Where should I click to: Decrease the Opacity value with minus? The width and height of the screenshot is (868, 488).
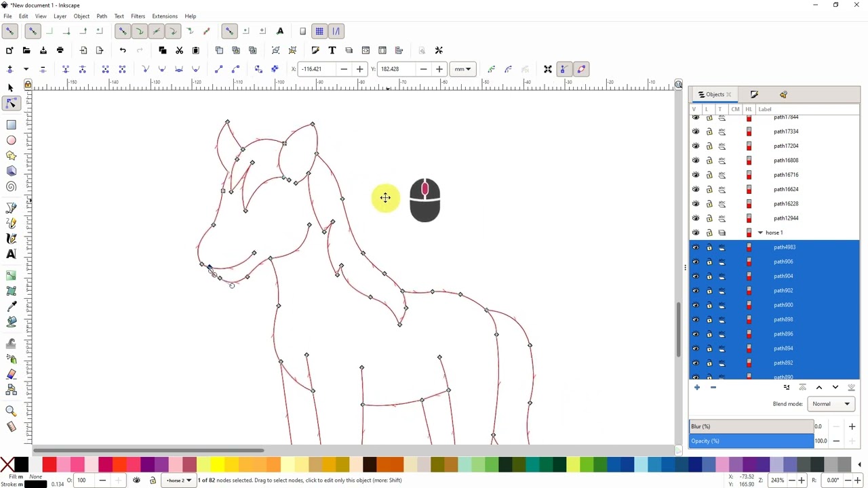click(836, 441)
